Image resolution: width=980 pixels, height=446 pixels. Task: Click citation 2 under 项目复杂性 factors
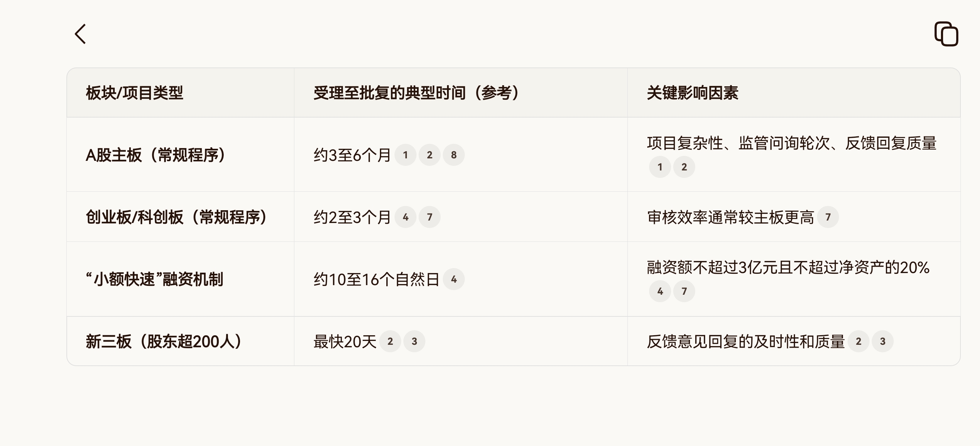684,167
